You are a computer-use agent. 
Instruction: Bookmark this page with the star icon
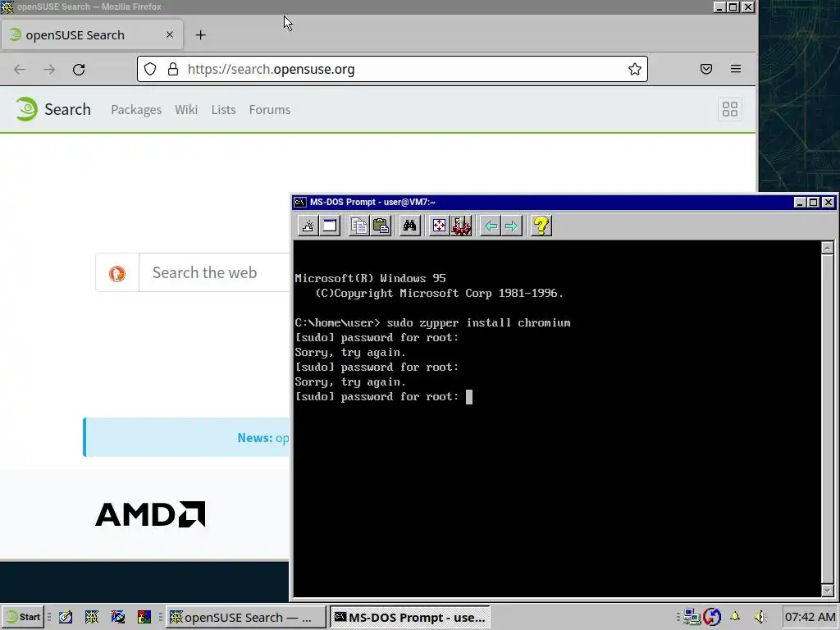(x=635, y=69)
